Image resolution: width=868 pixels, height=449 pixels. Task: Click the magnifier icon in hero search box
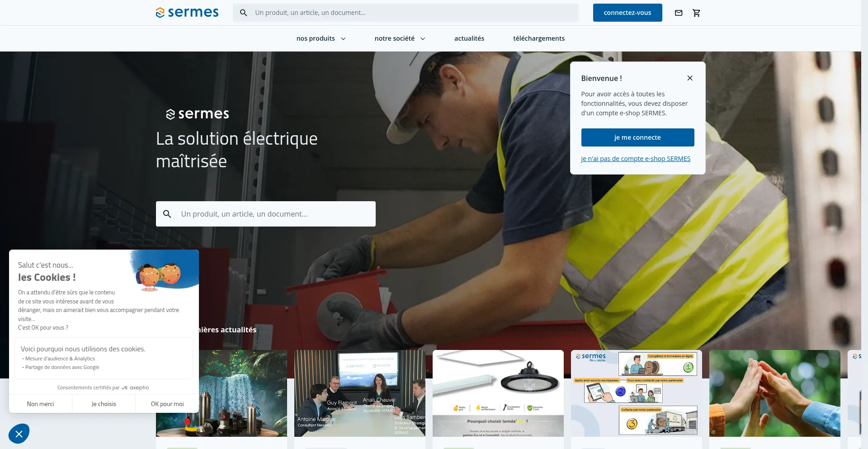coord(167,214)
